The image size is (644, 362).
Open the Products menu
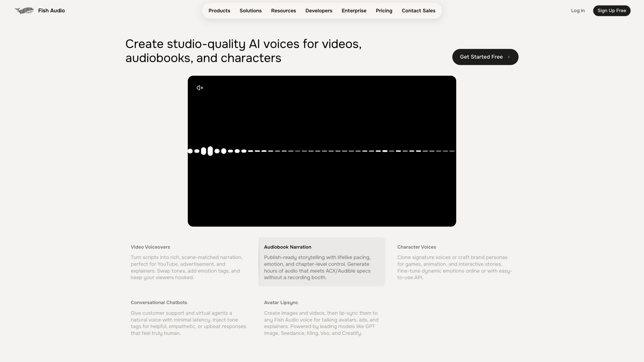[219, 11]
